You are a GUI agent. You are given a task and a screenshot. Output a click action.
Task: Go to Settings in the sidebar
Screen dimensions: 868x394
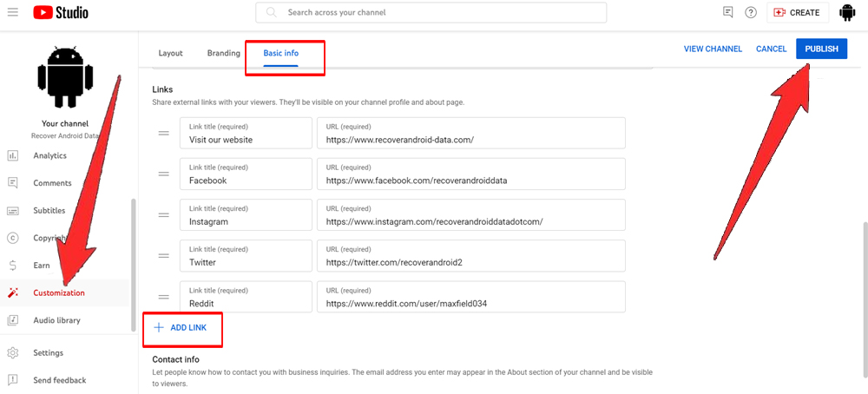pos(48,352)
